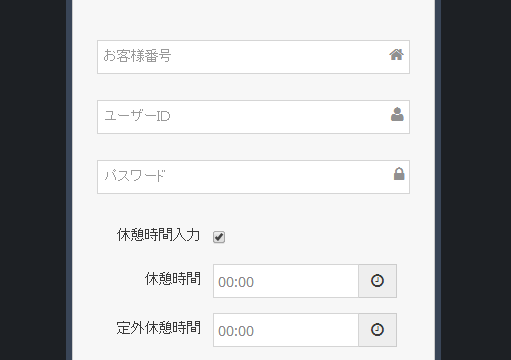The image size is (511, 360).
Task: Open the clock picker for 休憩時間
Action: point(377,281)
